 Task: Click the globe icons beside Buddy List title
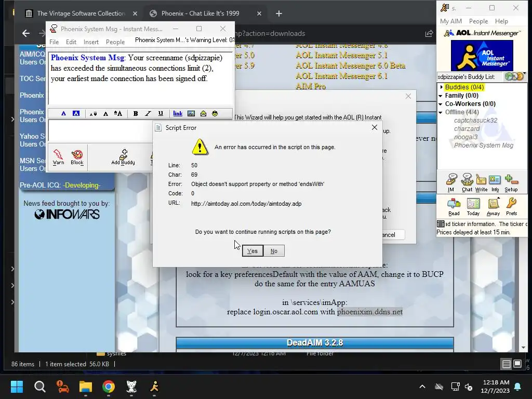click(x=514, y=76)
